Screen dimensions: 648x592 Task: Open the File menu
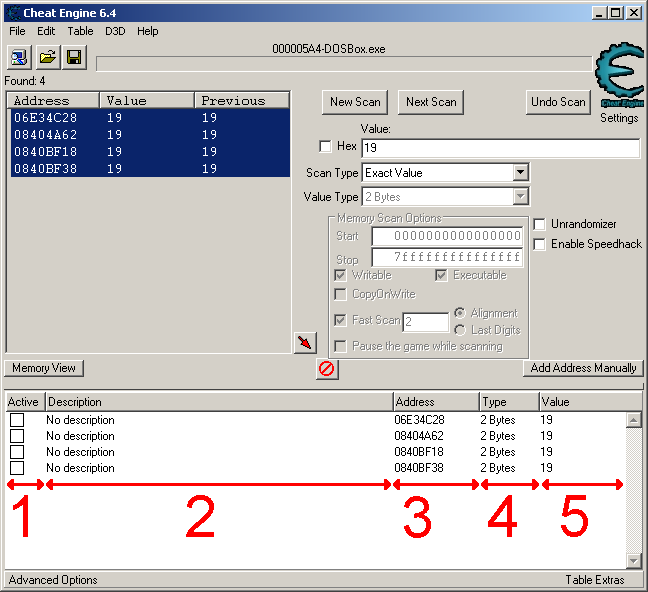coord(17,31)
